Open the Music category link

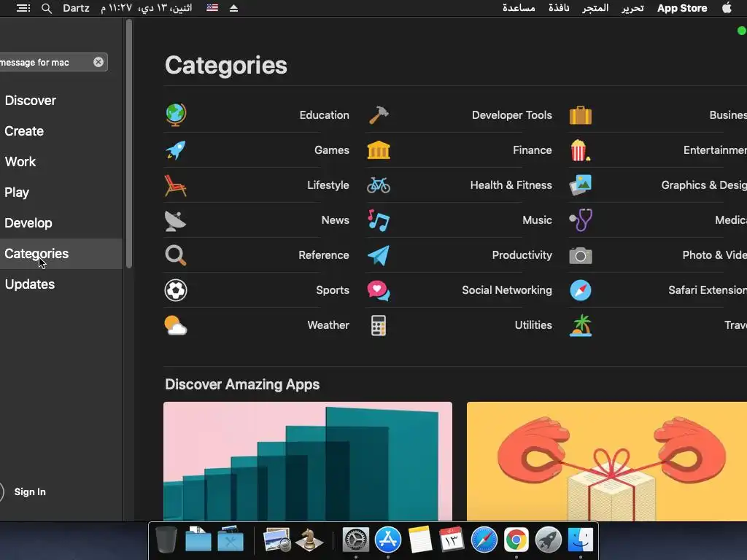(538, 220)
